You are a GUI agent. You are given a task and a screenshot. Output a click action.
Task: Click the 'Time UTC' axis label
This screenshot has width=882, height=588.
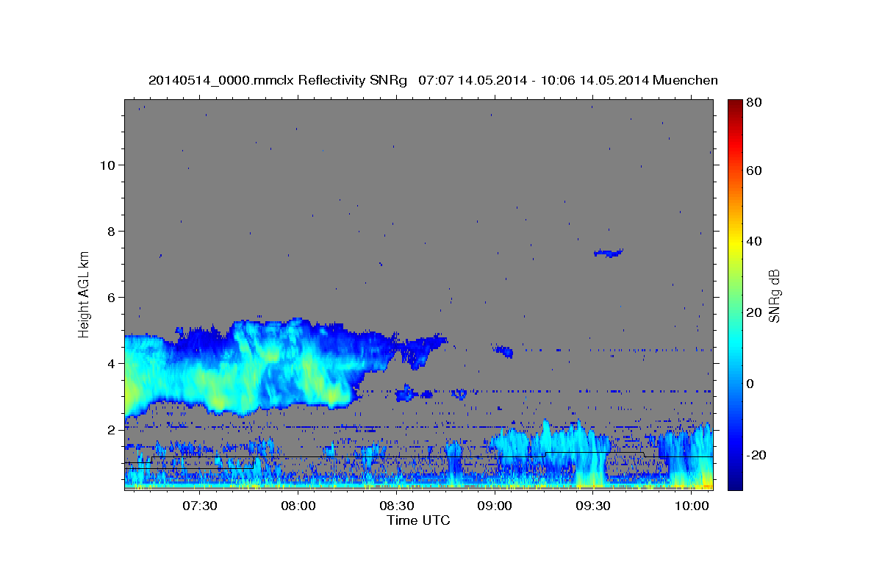click(x=418, y=520)
